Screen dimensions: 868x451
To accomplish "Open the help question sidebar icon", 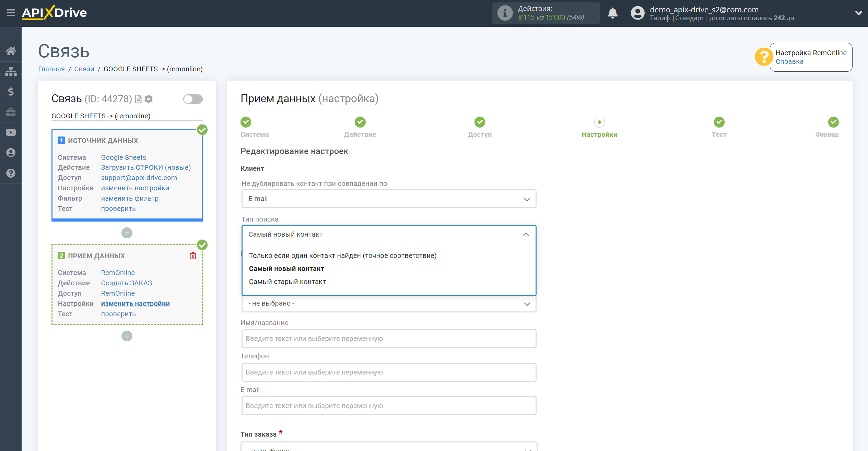I will [11, 173].
